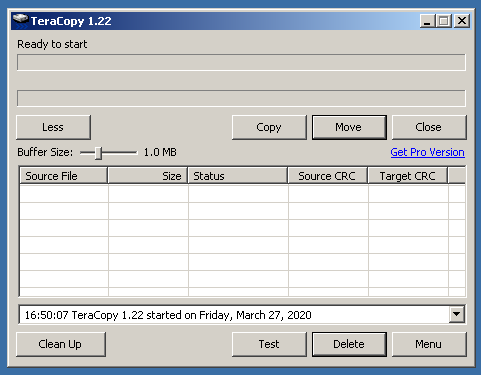481x375 pixels.
Task: Maximize the TeraCopy window
Action: pos(444,21)
